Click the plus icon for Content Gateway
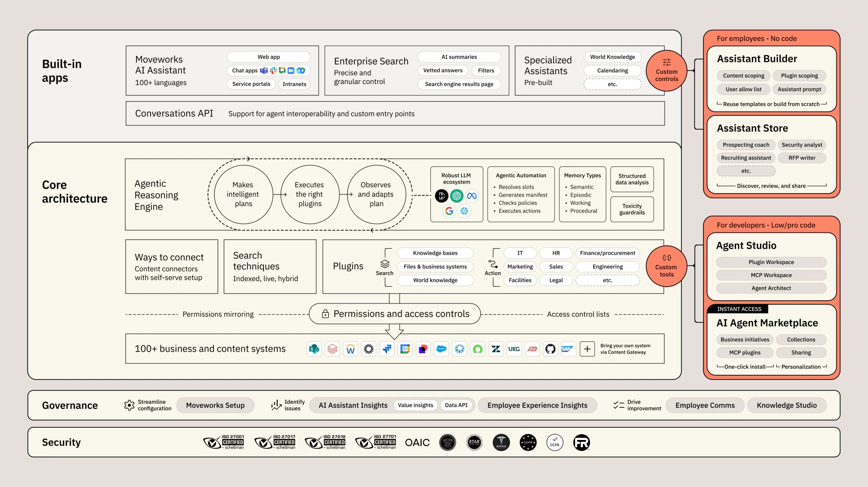This screenshot has height=487, width=868. point(587,349)
